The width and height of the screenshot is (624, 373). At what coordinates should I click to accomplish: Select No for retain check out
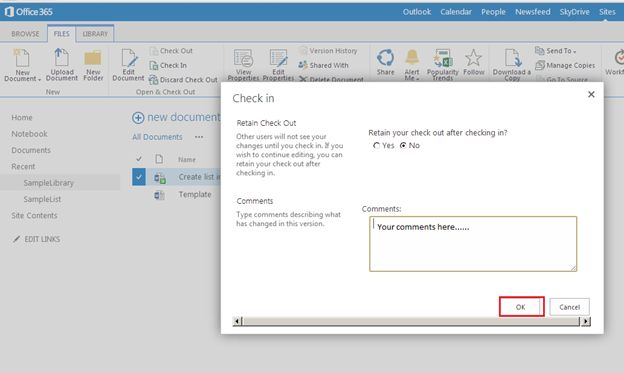point(403,146)
